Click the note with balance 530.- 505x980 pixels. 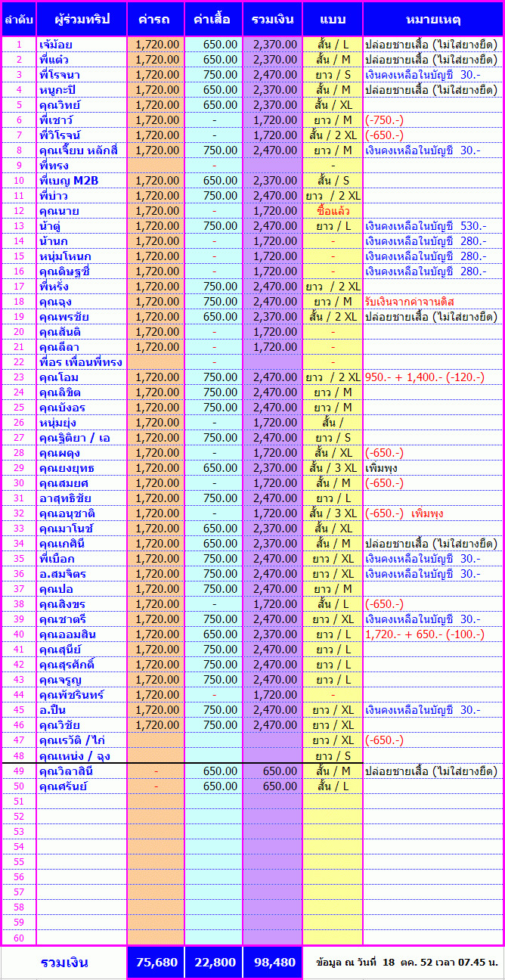pyautogui.click(x=426, y=225)
